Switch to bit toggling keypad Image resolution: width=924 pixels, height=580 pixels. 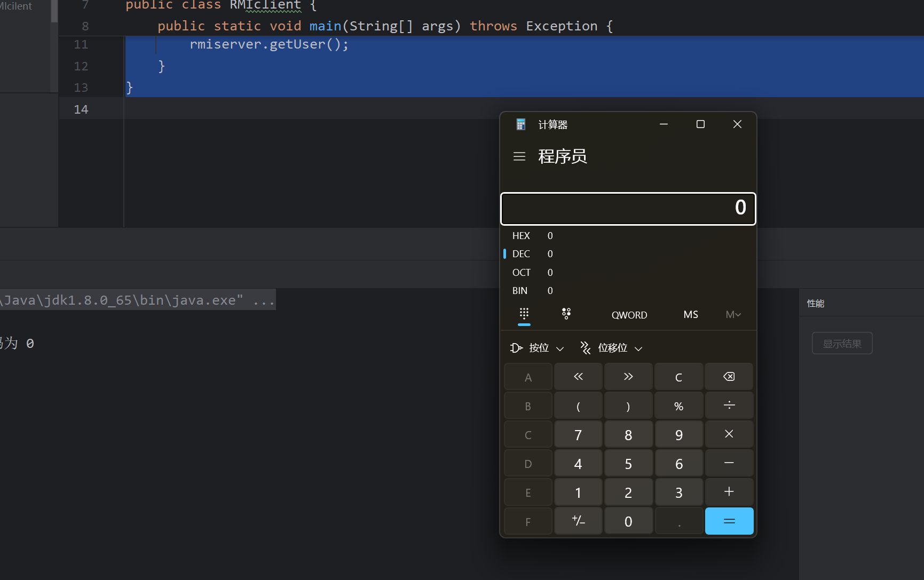[566, 314]
